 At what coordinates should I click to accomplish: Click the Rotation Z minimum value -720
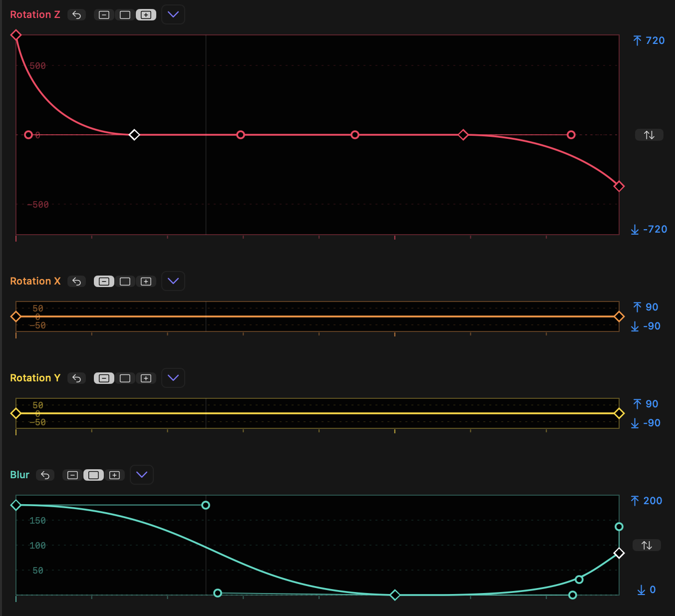pos(655,229)
